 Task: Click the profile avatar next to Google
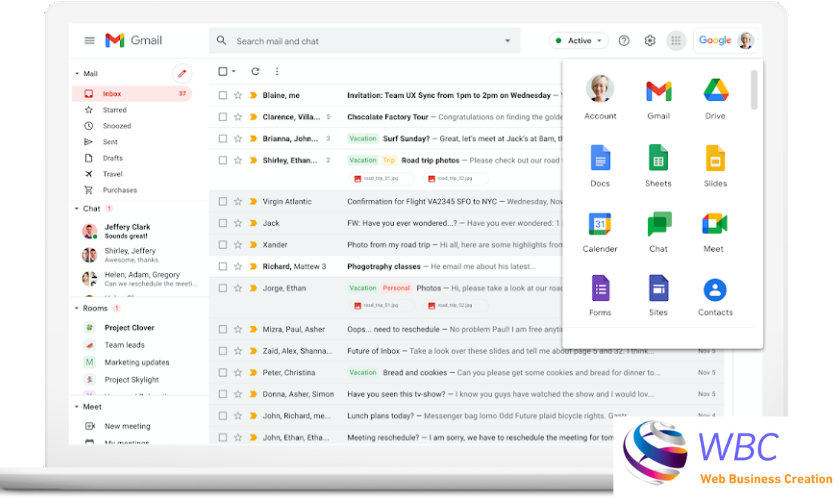(x=745, y=40)
